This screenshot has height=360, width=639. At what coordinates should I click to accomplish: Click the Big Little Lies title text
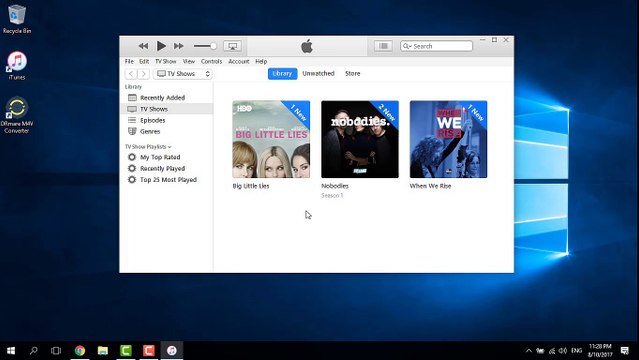tap(251, 186)
